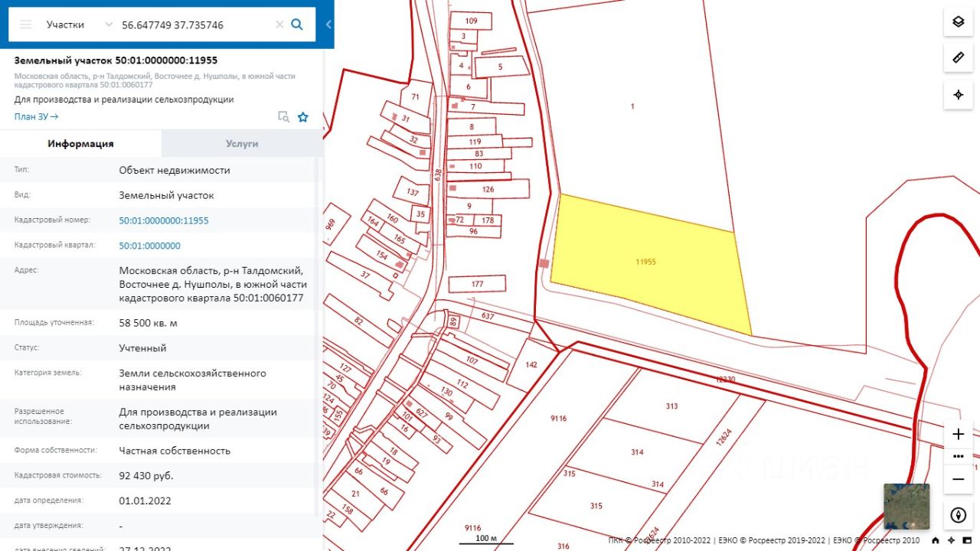The image size is (980, 551).
Task: Click parcel 177 on the map
Action: (477, 284)
